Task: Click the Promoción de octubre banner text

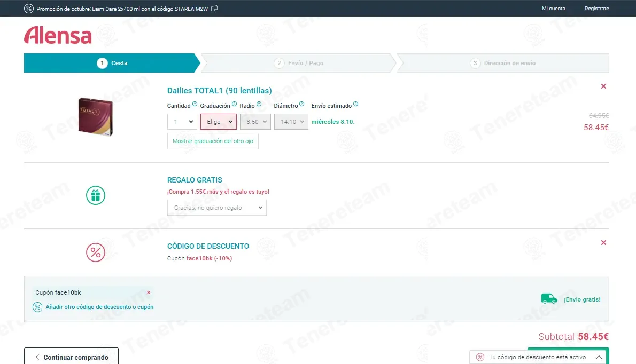Action: [122, 9]
